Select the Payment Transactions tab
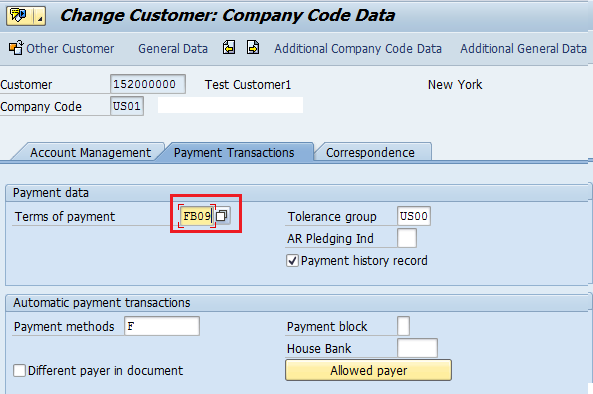 234,153
